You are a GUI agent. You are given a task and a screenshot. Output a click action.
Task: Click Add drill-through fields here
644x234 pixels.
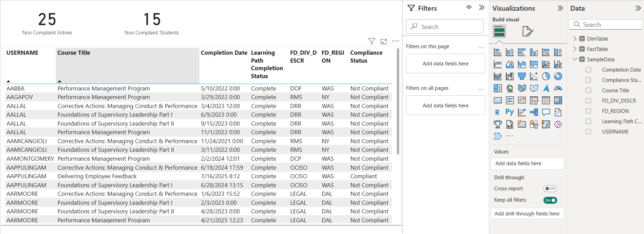coord(527,214)
